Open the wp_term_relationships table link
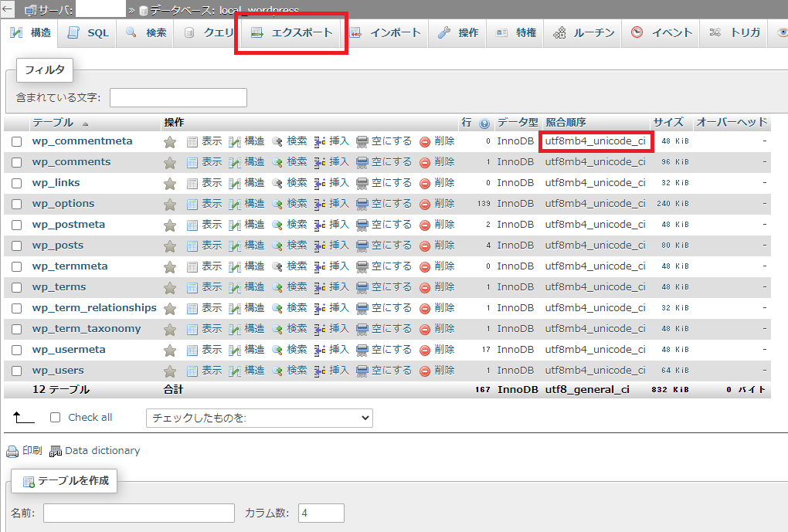The image size is (788, 532). pos(94,308)
